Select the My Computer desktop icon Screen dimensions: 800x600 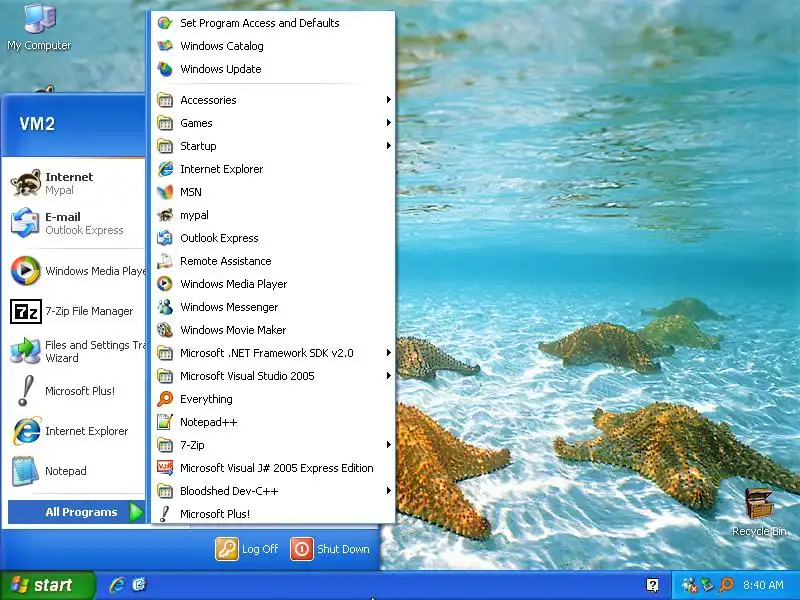[39, 27]
